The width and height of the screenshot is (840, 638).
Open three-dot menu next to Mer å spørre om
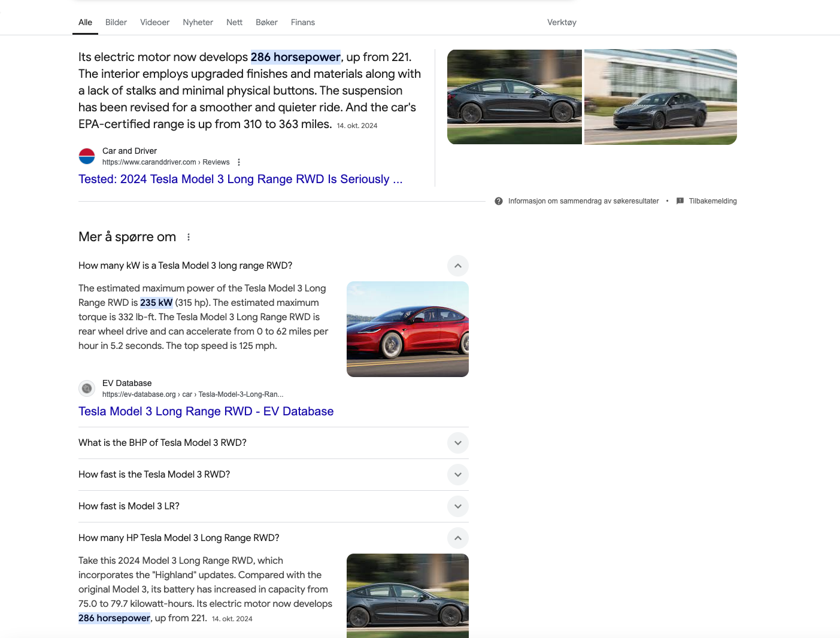point(189,237)
